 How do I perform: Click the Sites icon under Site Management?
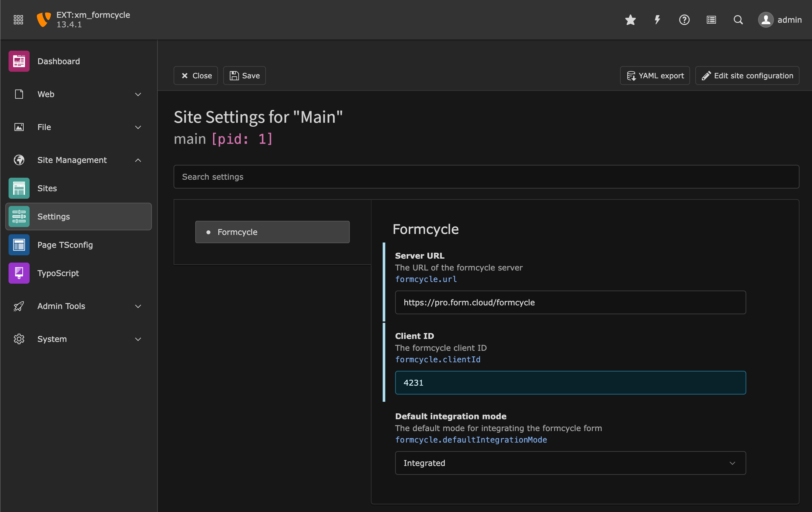tap(19, 188)
